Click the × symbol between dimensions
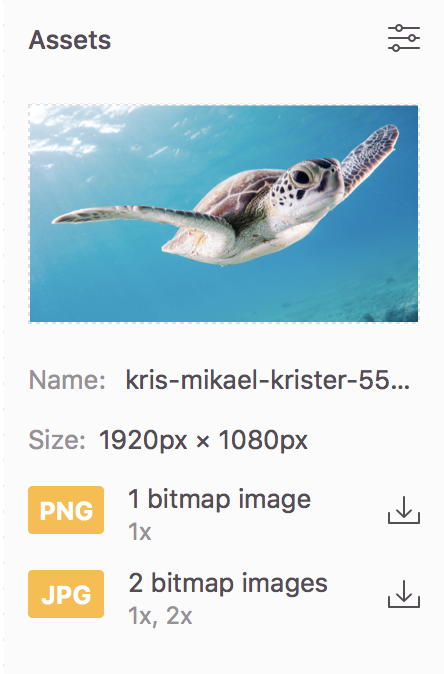444x674 pixels. (202, 441)
